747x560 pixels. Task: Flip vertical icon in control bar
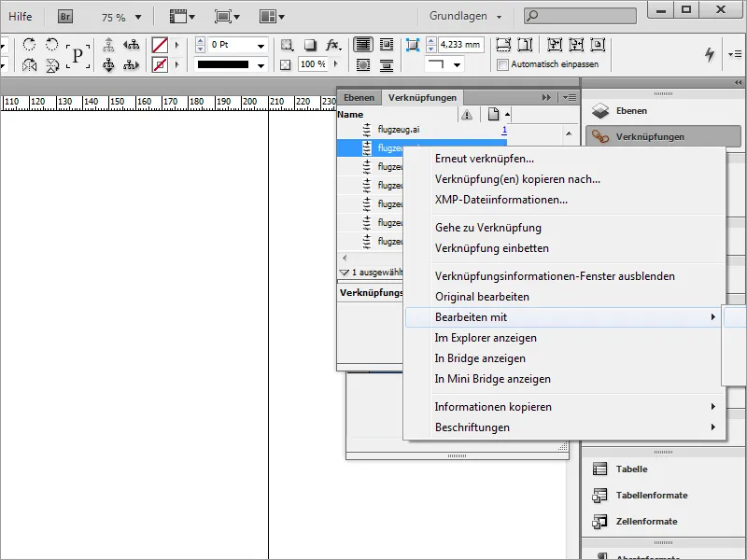click(x=52, y=64)
